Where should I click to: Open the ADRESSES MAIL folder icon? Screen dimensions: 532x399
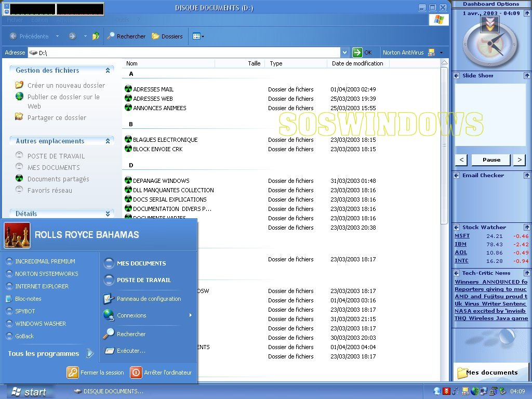128,89
